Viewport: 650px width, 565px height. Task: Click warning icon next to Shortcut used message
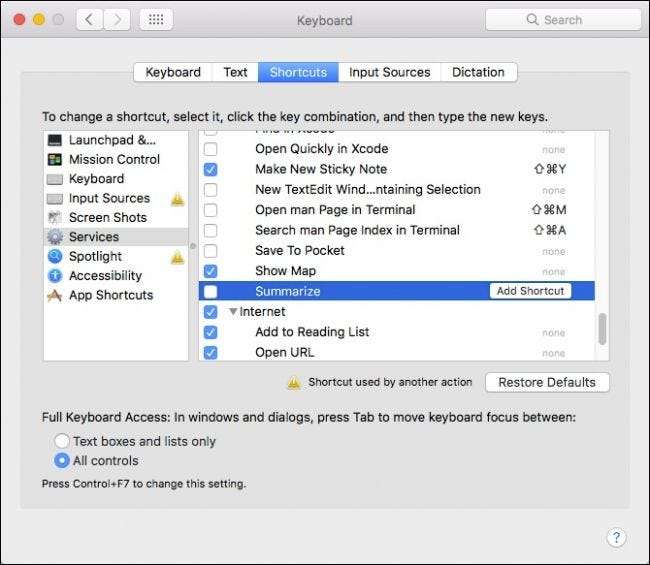[293, 383]
